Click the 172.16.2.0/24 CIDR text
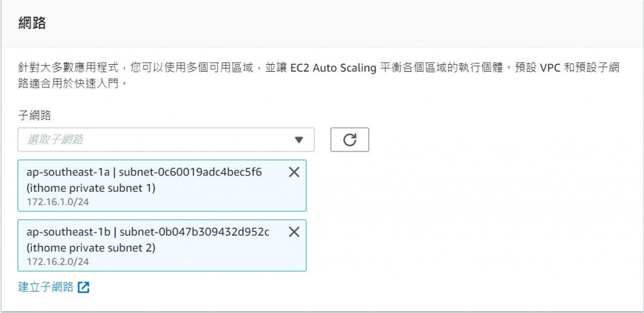The image size is (644, 313). tap(57, 261)
